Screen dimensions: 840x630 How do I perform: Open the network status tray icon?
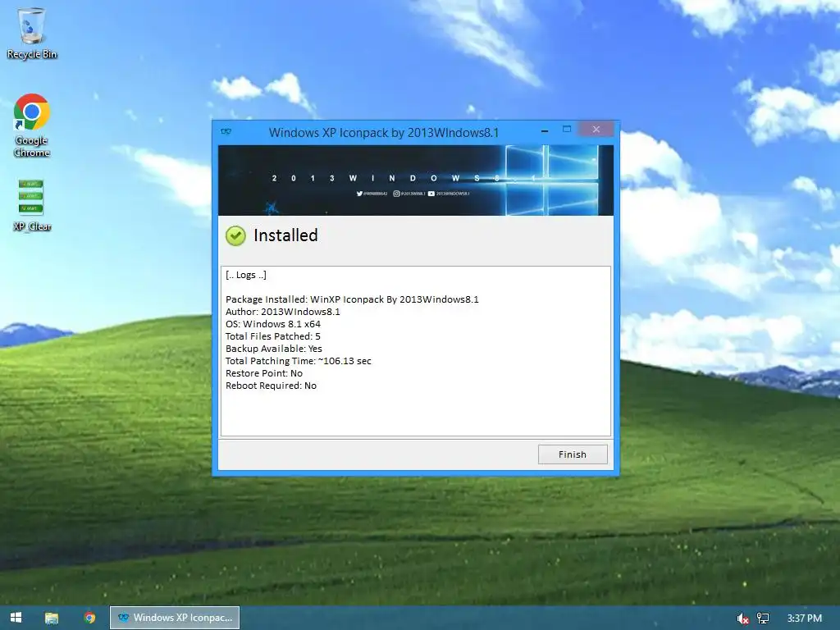[x=763, y=619]
